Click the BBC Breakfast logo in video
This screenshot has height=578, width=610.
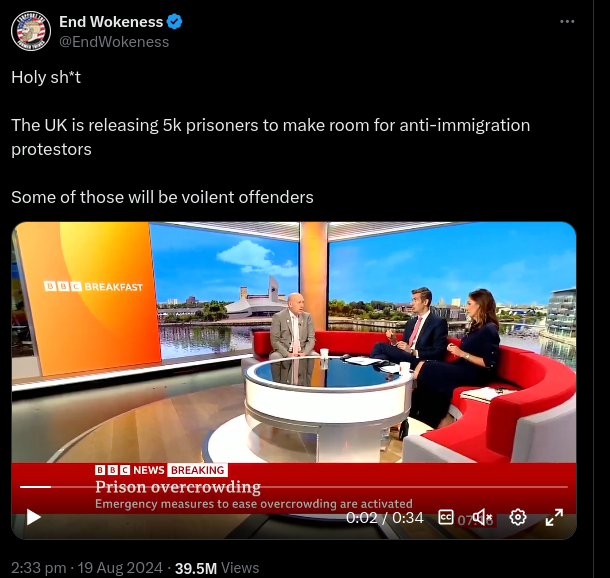coord(93,287)
